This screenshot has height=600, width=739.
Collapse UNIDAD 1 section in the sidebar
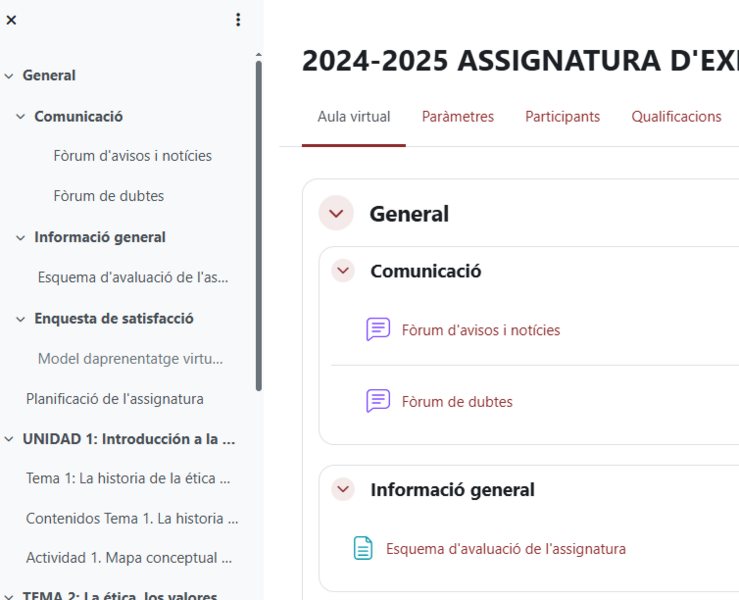coord(9,439)
